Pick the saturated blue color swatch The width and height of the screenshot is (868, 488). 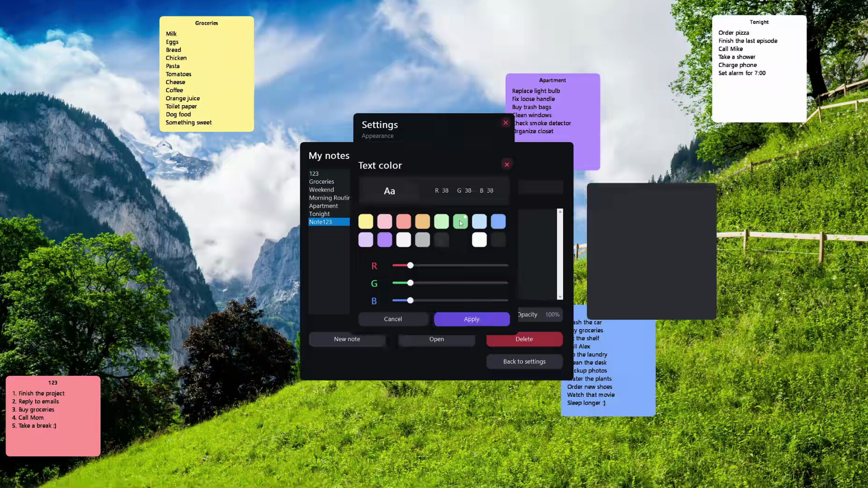(499, 221)
